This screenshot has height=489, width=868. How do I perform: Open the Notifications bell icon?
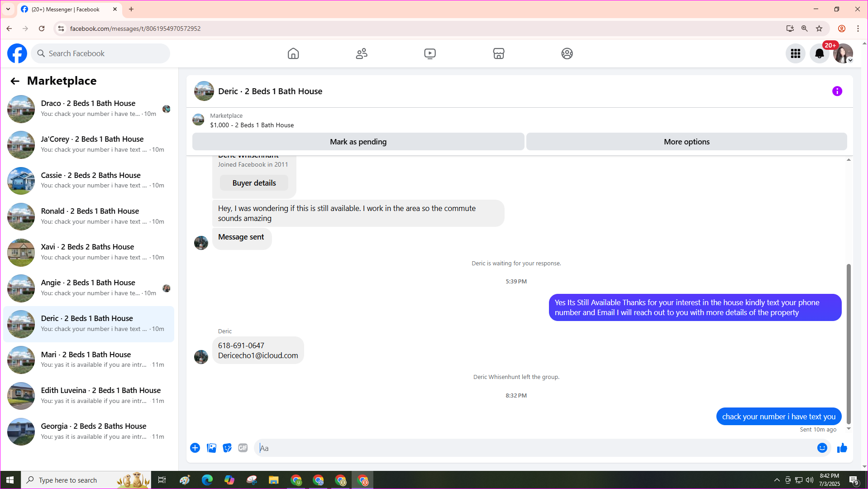(x=820, y=53)
